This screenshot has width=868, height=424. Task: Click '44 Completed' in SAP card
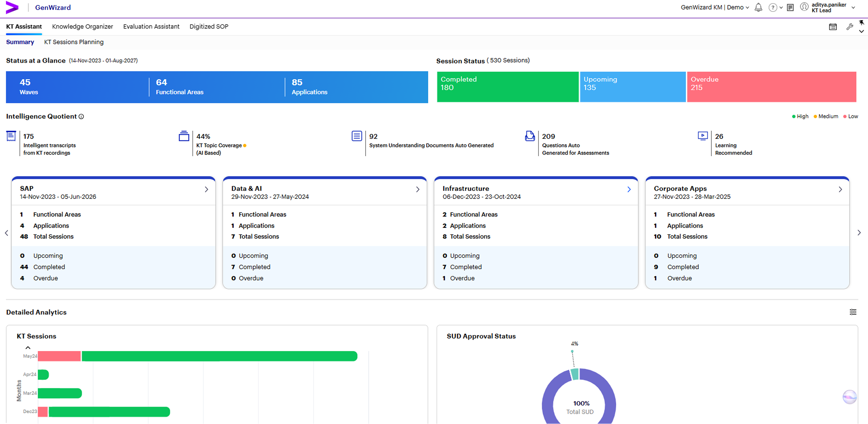click(x=42, y=267)
